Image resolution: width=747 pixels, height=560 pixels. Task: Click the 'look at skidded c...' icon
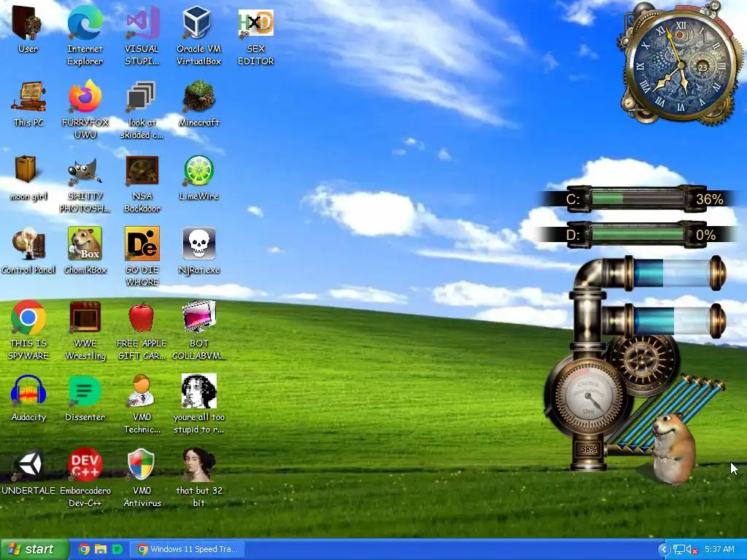pyautogui.click(x=142, y=97)
